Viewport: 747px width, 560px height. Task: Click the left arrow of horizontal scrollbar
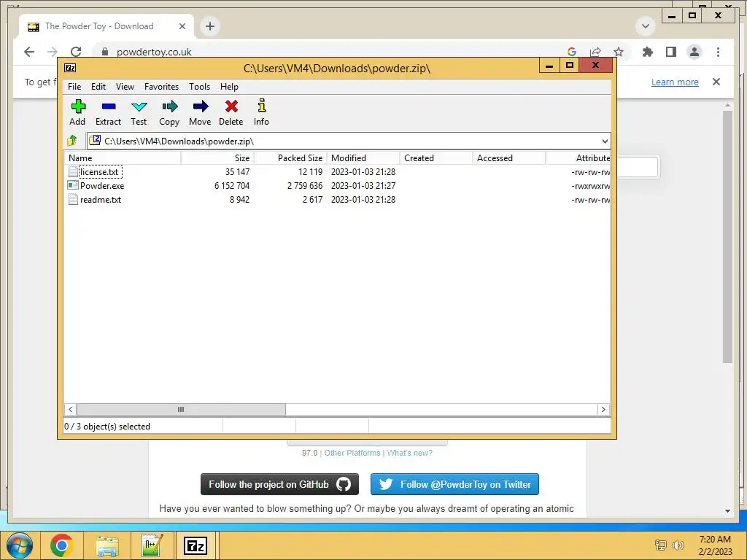(x=71, y=410)
